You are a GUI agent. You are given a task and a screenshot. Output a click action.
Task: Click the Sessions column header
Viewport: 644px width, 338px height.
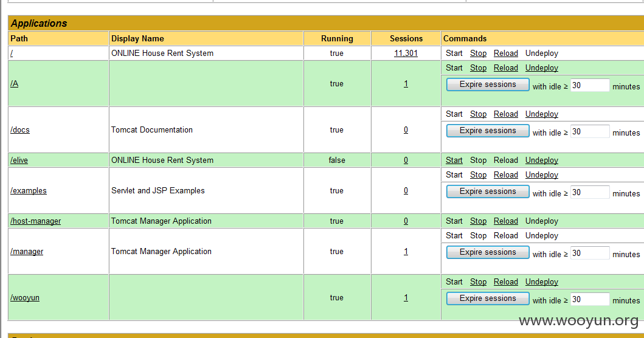click(x=406, y=39)
